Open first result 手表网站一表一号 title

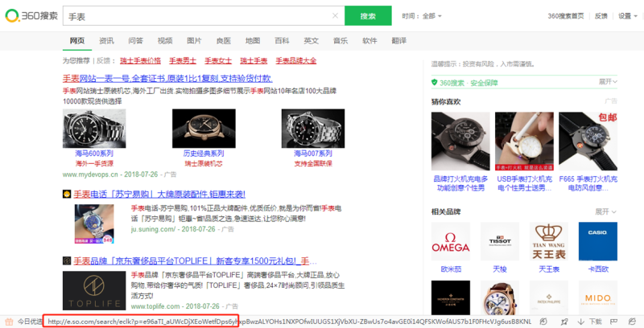[167, 78]
